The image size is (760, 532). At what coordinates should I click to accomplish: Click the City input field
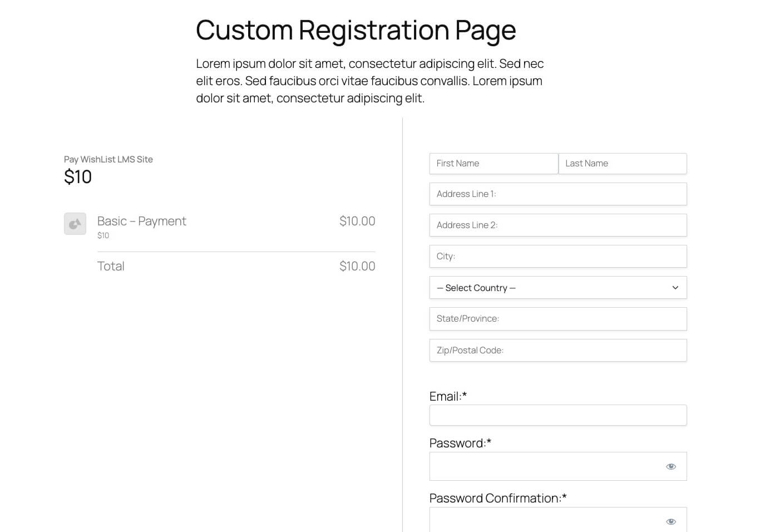click(558, 256)
